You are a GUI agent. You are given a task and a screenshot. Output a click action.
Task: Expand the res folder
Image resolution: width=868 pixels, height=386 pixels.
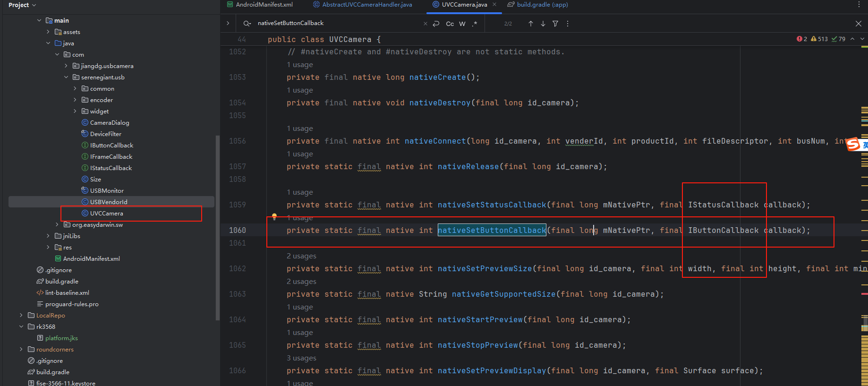(x=48, y=248)
